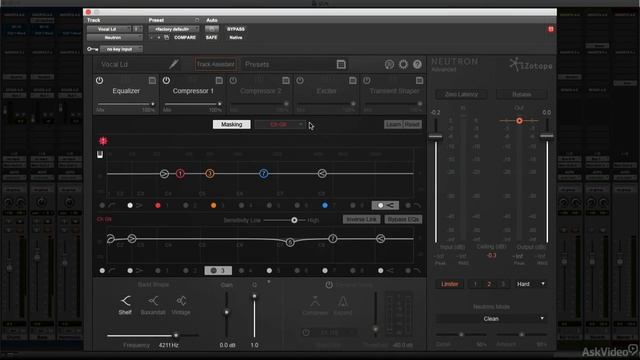640x360 pixels.
Task: Toggle upper EQ band 1 red enable dot
Action: [158, 205]
